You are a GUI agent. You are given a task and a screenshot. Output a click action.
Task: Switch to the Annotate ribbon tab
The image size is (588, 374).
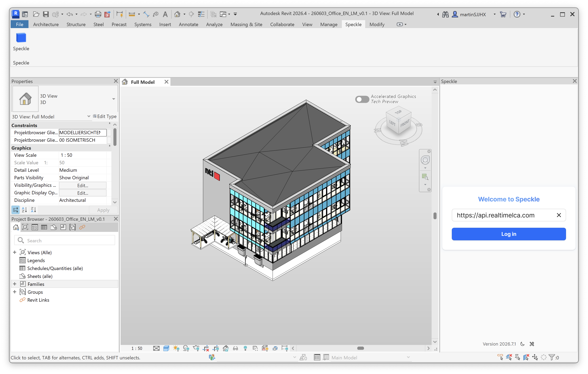(188, 24)
